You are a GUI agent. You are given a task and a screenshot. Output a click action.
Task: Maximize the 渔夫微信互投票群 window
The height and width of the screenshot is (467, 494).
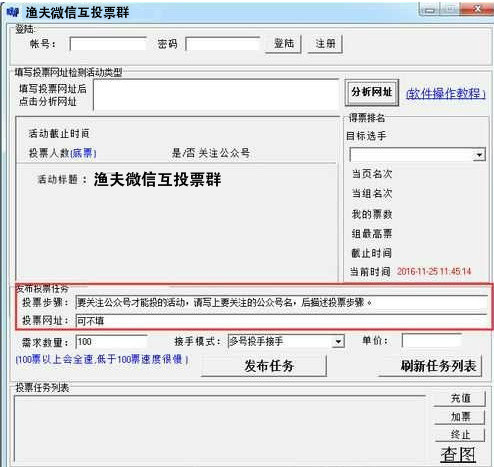pos(451,9)
